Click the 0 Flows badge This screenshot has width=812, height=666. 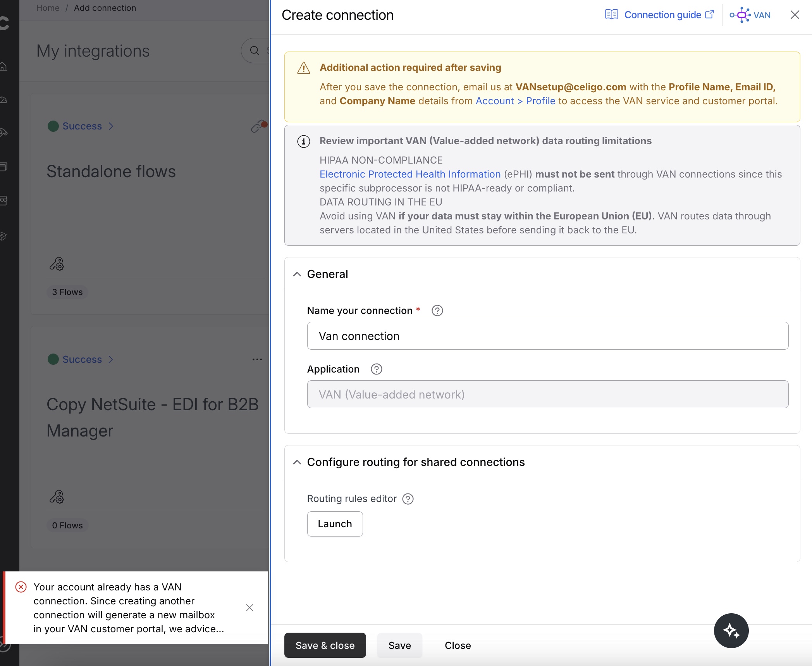67,525
